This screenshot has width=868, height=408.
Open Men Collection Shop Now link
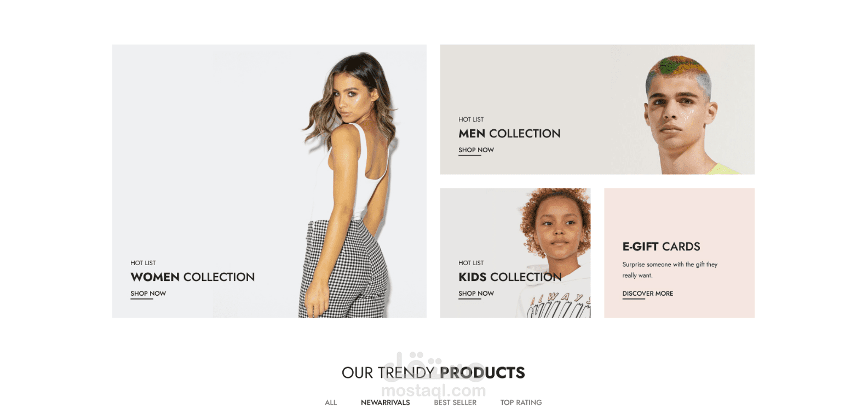click(476, 150)
